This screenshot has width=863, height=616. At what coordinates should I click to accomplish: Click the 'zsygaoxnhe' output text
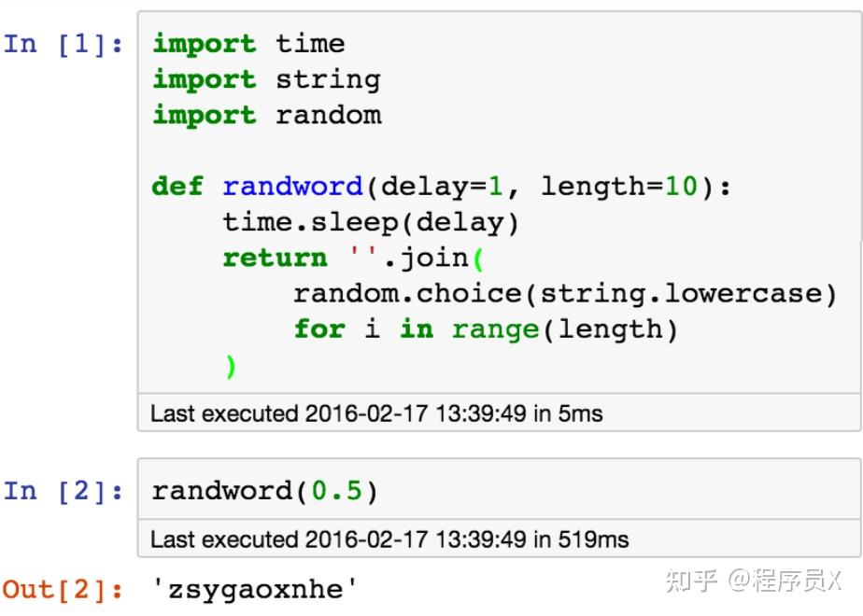pos(255,590)
